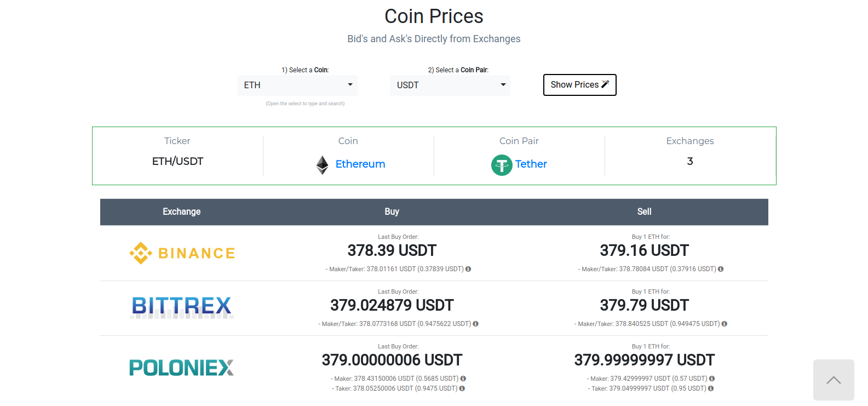The width and height of the screenshot is (868, 406).
Task: Click the green Tether logo icon
Action: click(x=502, y=165)
